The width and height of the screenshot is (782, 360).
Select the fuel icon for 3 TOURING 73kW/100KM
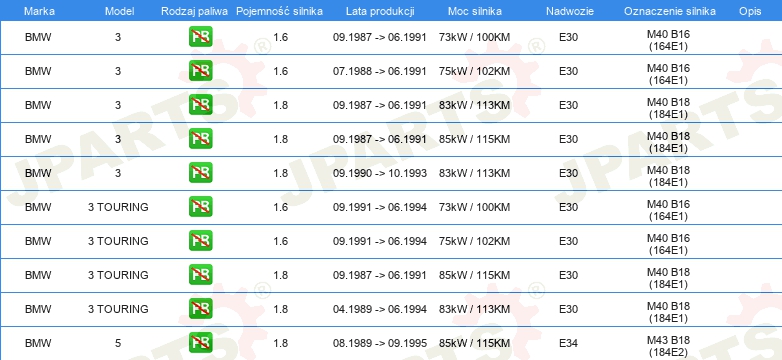click(200, 206)
